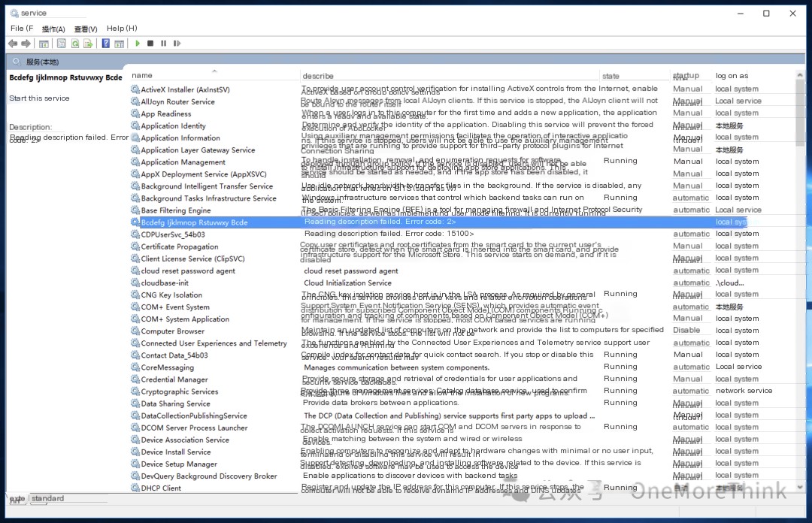Open the 操作(A) menu
The width and height of the screenshot is (812, 523).
[53, 29]
